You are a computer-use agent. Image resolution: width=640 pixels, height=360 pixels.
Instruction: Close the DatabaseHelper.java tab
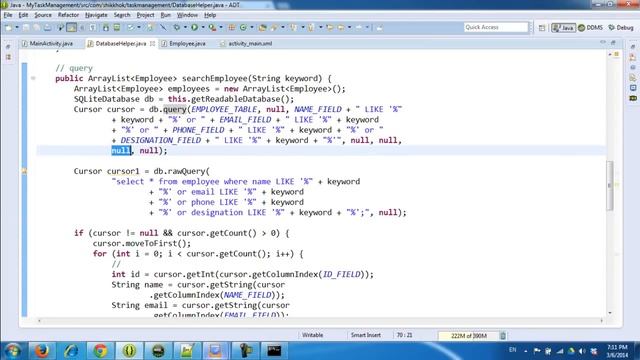152,43
